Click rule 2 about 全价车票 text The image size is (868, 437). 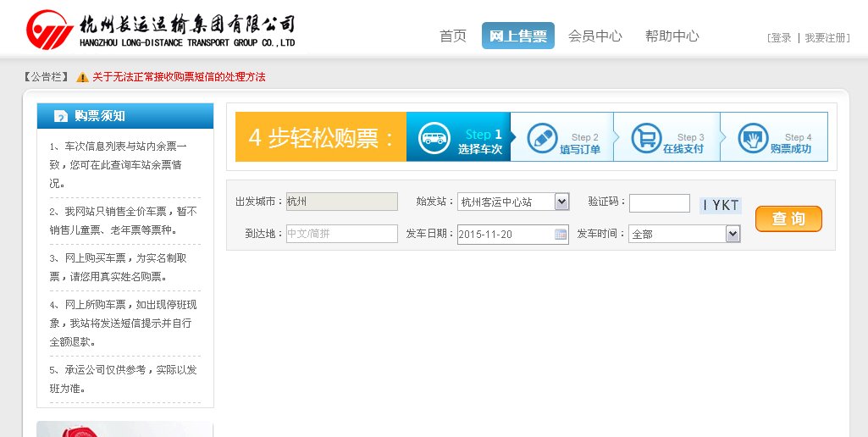tap(123, 220)
